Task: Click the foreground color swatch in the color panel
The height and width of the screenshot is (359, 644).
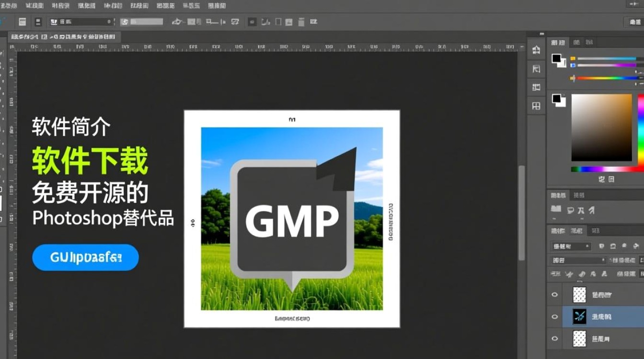Action: (x=557, y=57)
